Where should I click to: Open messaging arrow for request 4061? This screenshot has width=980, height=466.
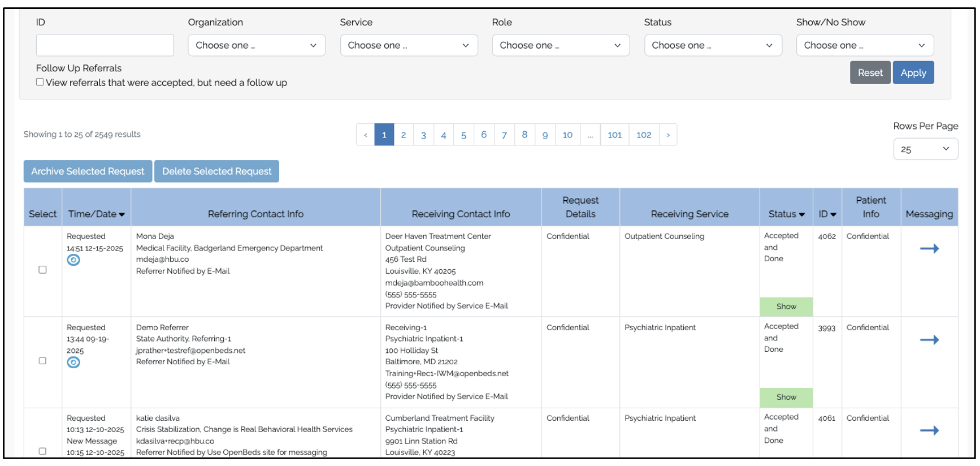(929, 430)
